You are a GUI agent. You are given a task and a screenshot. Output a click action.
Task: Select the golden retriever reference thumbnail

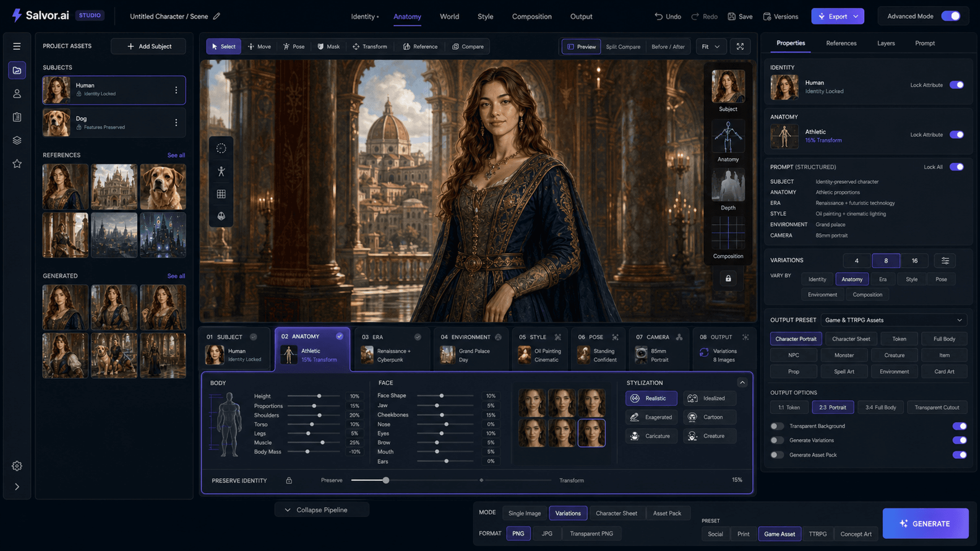[x=163, y=187]
